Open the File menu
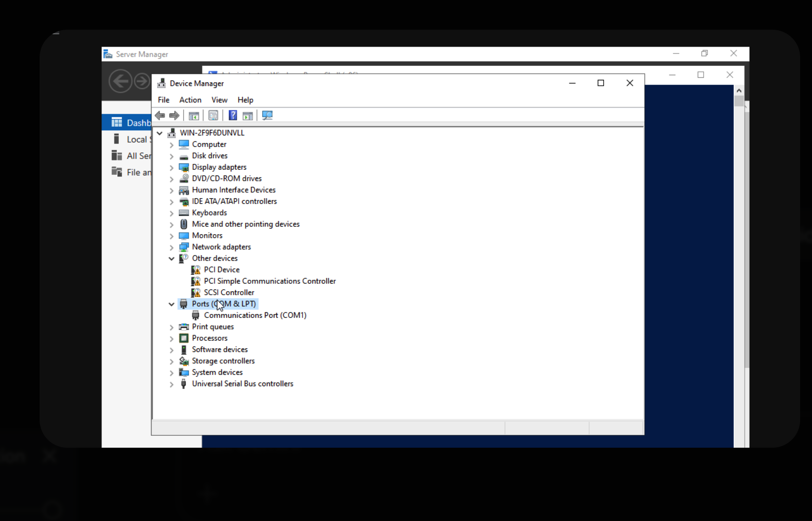This screenshot has height=521, width=812. click(163, 100)
